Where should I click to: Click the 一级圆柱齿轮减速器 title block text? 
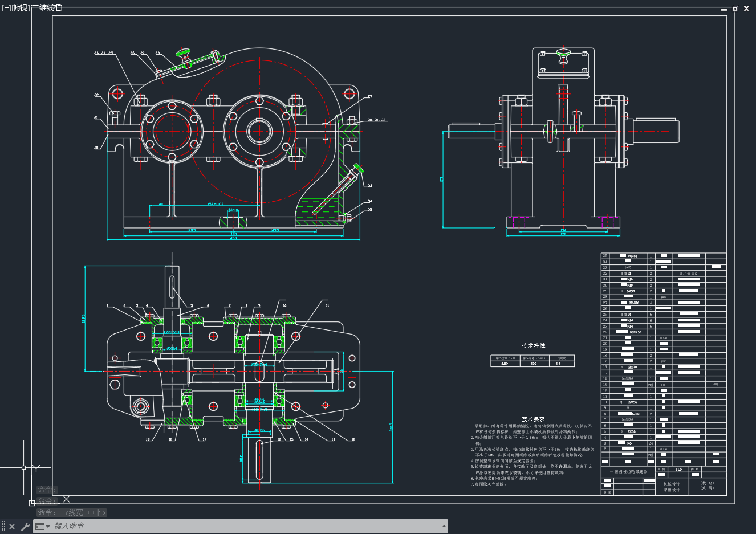pos(629,472)
